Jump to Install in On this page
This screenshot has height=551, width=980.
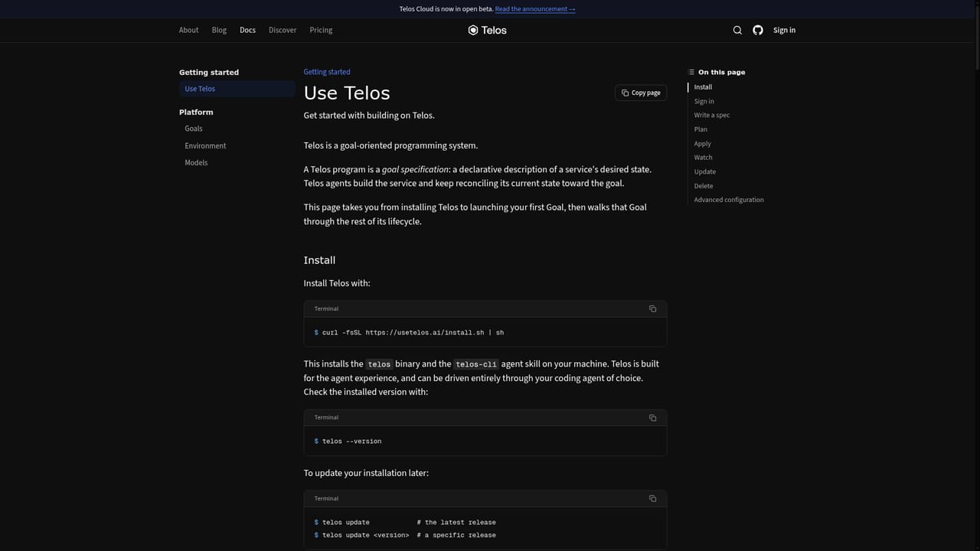(x=703, y=87)
